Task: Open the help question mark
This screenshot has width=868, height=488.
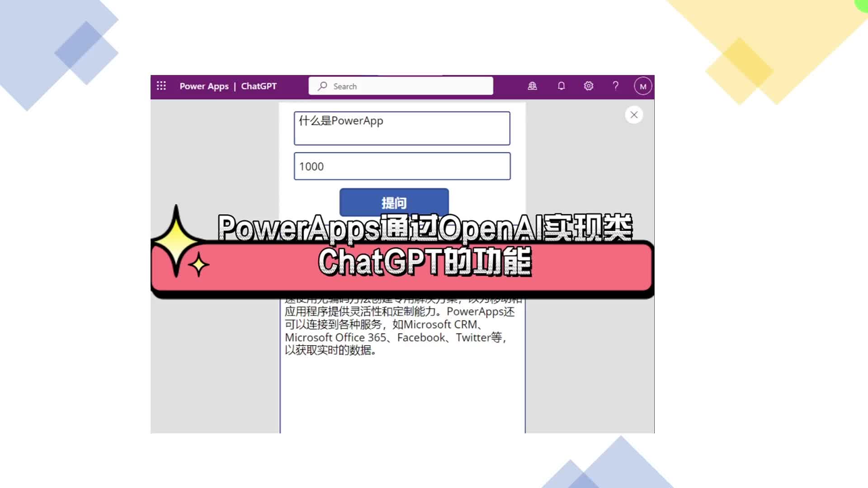Action: coord(615,86)
